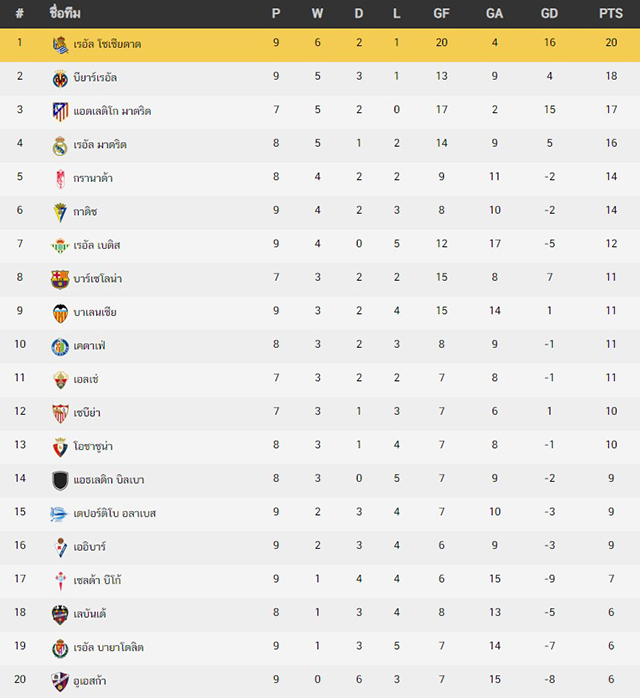Click the Villarreal yellow crest icon
The height and width of the screenshot is (698, 640).
tap(60, 78)
